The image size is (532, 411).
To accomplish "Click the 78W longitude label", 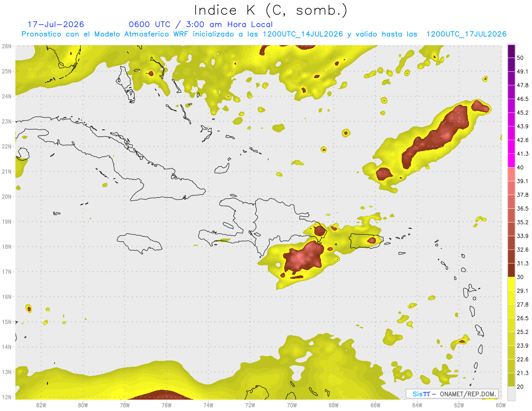I will [x=125, y=405].
